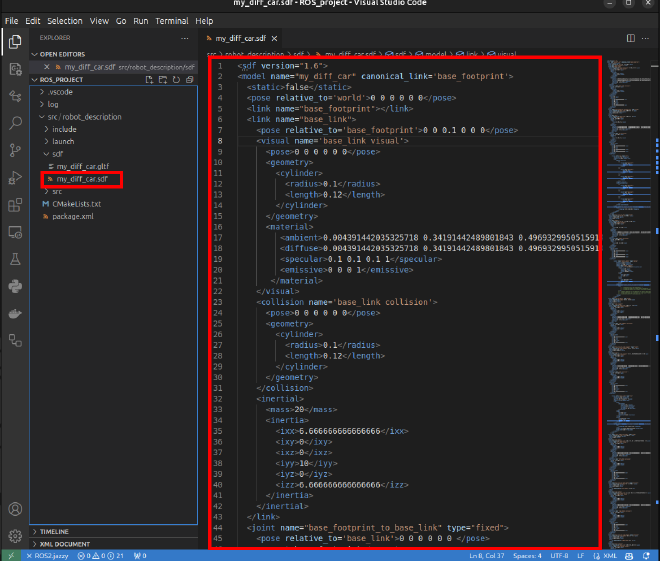Open the Terminal menu
Screen dimensions: 660x561
[172, 21]
